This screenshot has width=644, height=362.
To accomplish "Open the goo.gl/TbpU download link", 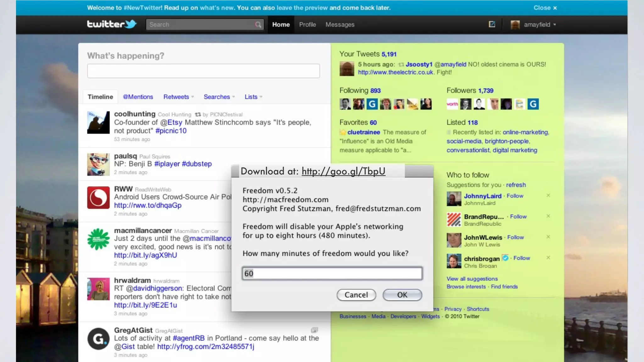I will (343, 171).
